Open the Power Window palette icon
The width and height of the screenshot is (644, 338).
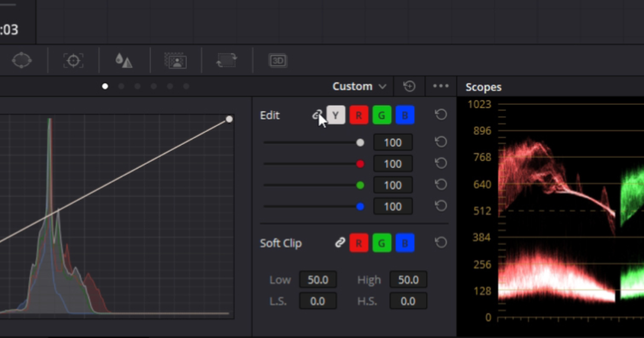click(x=21, y=60)
